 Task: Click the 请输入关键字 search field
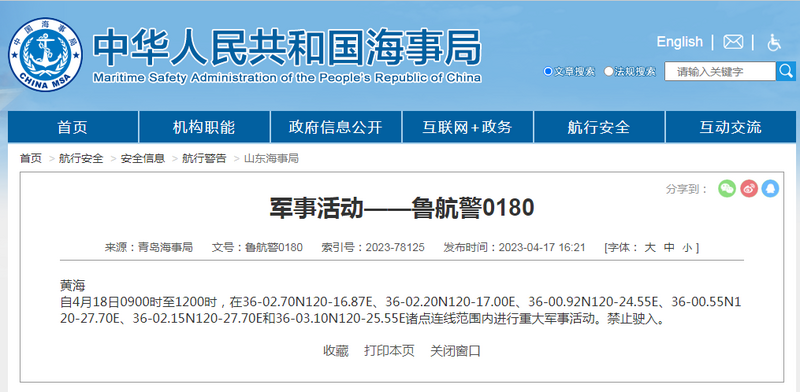pyautogui.click(x=720, y=71)
